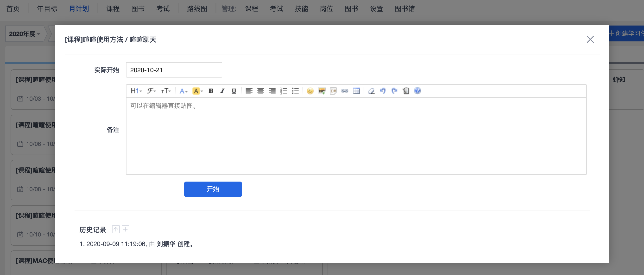Open the 课程 menu next to 月计划

pyautogui.click(x=113, y=9)
